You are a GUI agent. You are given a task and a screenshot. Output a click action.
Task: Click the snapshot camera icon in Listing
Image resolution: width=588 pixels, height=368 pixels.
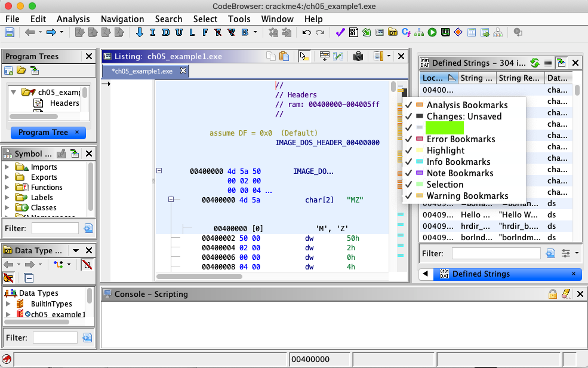358,56
